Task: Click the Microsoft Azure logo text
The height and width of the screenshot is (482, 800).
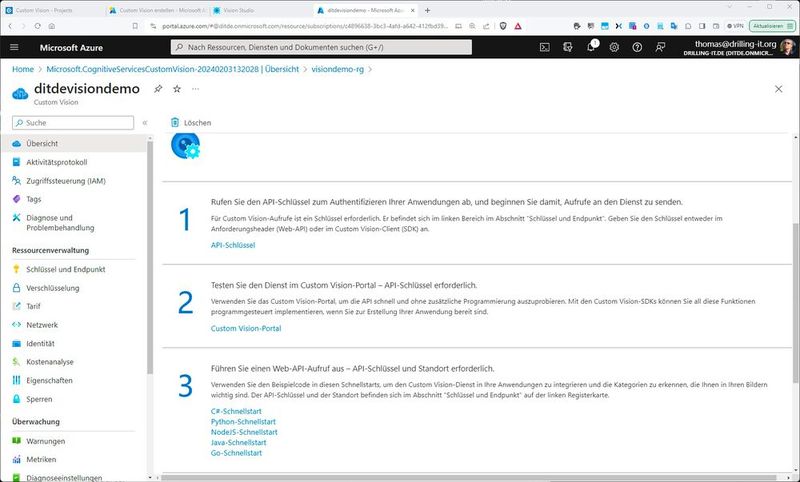Action: (x=71, y=47)
